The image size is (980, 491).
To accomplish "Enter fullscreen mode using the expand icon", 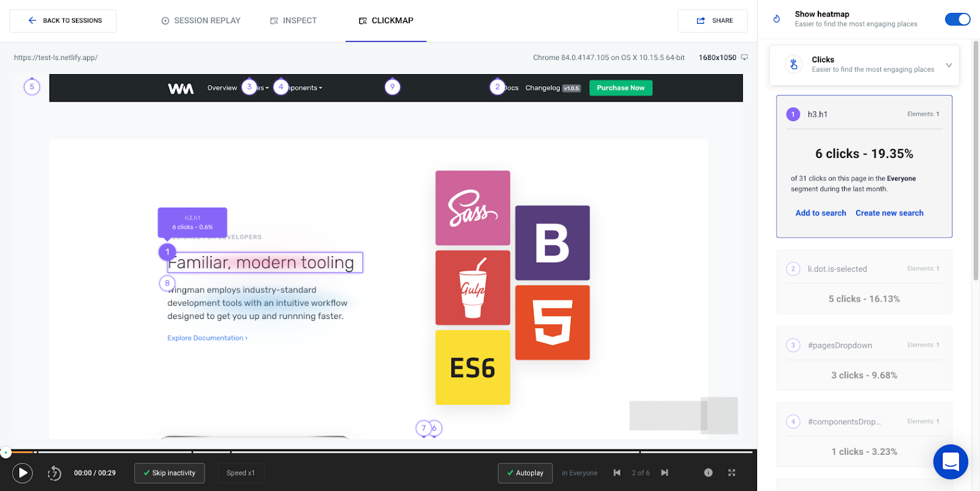I will click(731, 473).
